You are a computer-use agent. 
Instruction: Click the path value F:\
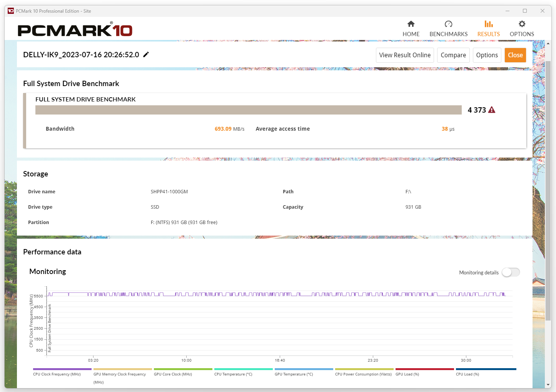pos(408,191)
